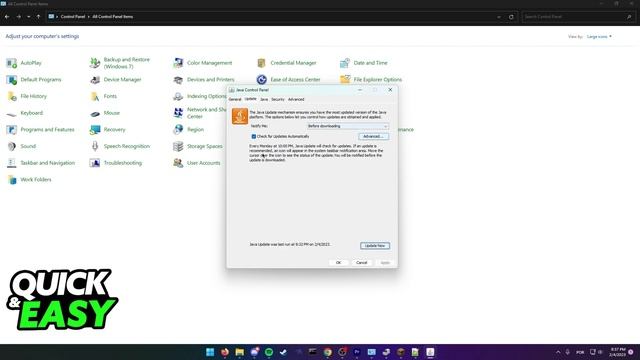Viewport: 640px width, 360px height.
Task: Toggle Check for Updates Automatically checkbox
Action: click(x=253, y=136)
